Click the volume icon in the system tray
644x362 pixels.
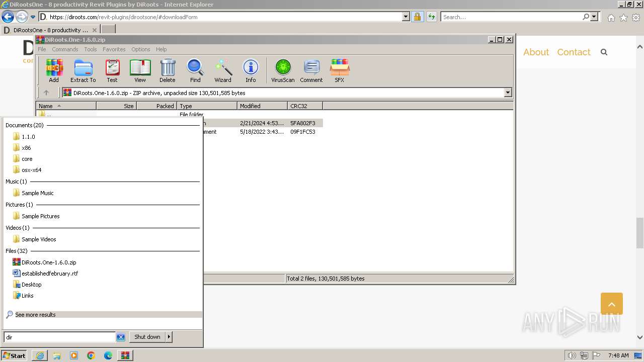[x=572, y=355]
